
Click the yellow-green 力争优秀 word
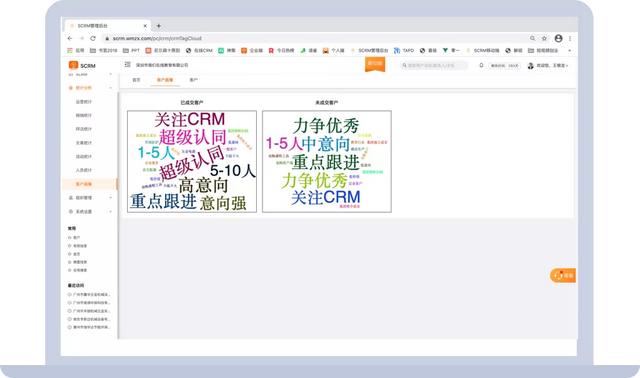(x=314, y=180)
